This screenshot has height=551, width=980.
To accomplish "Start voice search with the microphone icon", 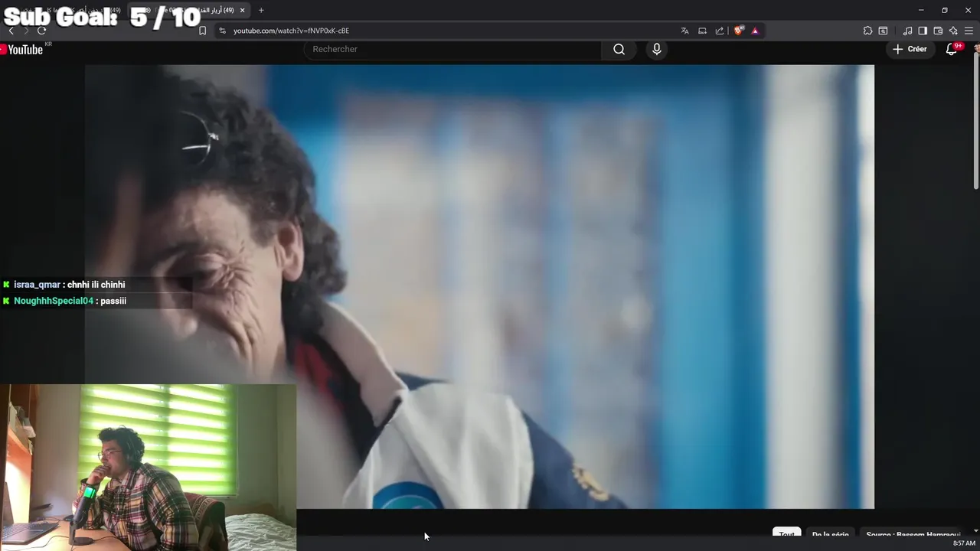I will tap(656, 49).
